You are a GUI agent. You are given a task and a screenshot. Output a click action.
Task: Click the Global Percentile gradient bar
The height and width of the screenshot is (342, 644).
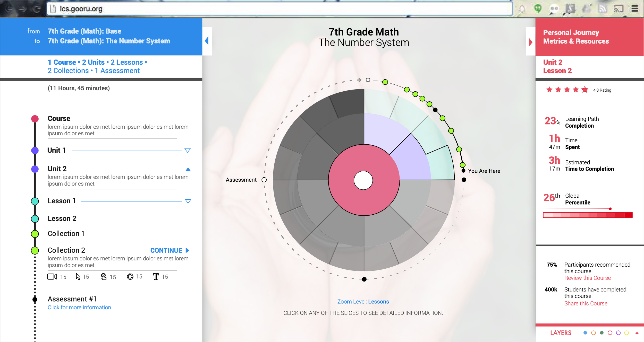pyautogui.click(x=587, y=215)
